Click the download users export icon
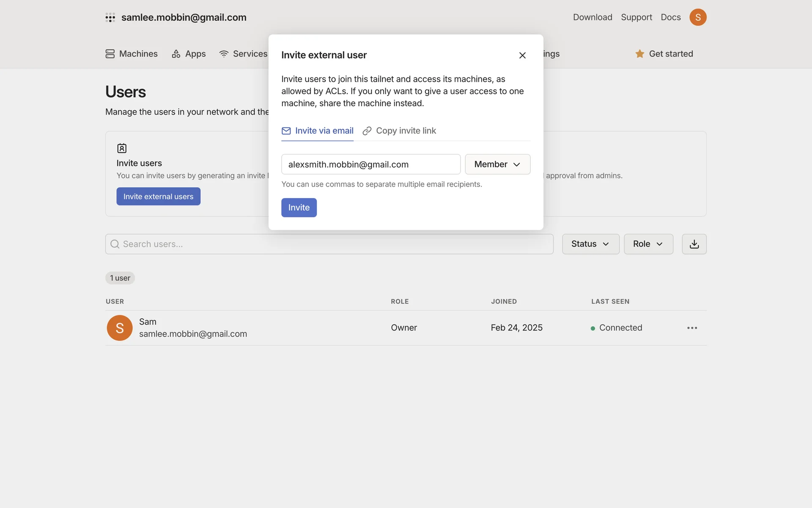 click(694, 244)
